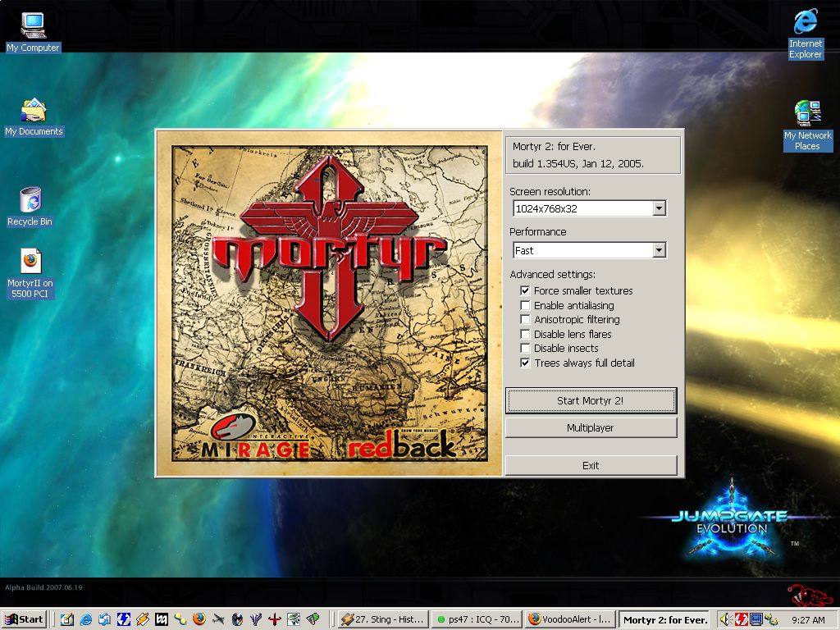Screen dimensions: 840x630
Task: Select the Recycle Bin desktop icon
Action: 30,207
